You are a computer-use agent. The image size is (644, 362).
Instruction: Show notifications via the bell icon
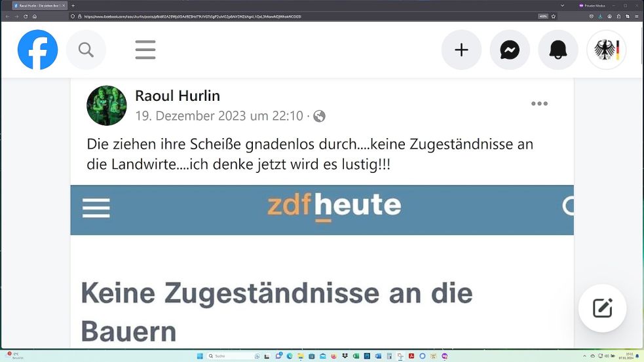(x=558, y=50)
